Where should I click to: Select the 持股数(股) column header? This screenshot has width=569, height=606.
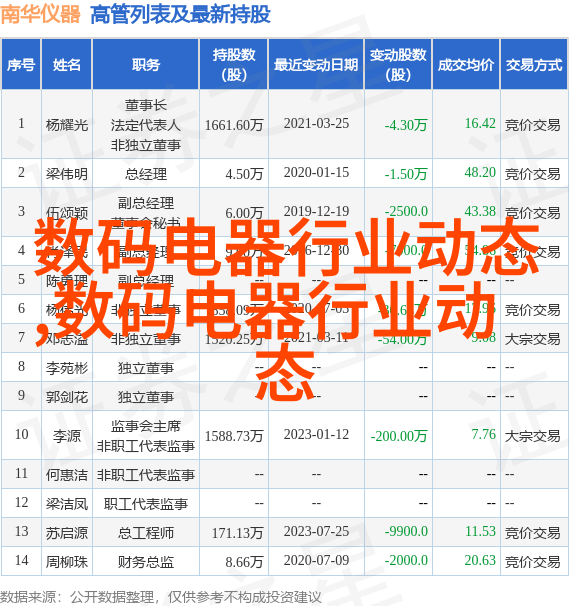point(234,64)
